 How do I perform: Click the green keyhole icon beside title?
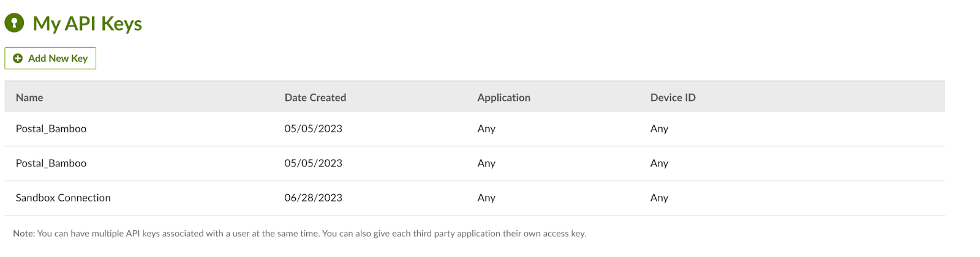pos(14,23)
